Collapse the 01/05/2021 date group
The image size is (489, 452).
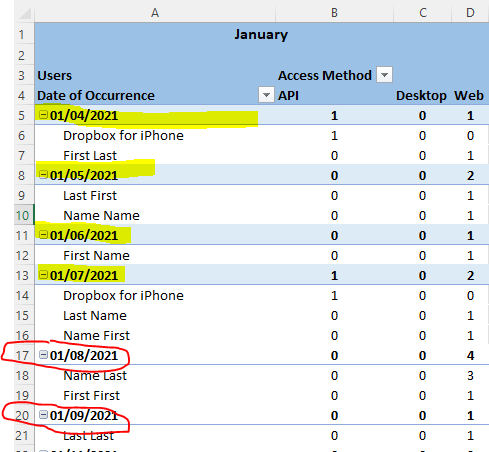coord(43,175)
